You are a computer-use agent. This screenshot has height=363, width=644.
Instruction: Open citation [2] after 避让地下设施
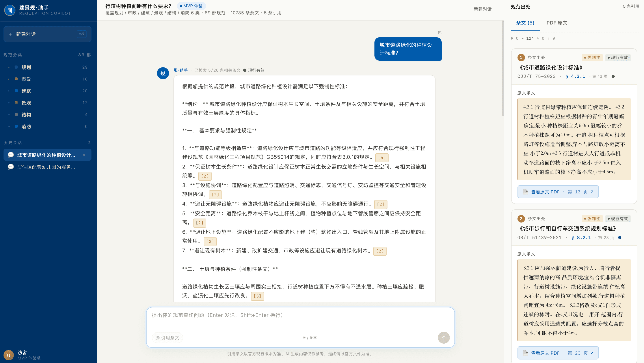click(x=210, y=241)
